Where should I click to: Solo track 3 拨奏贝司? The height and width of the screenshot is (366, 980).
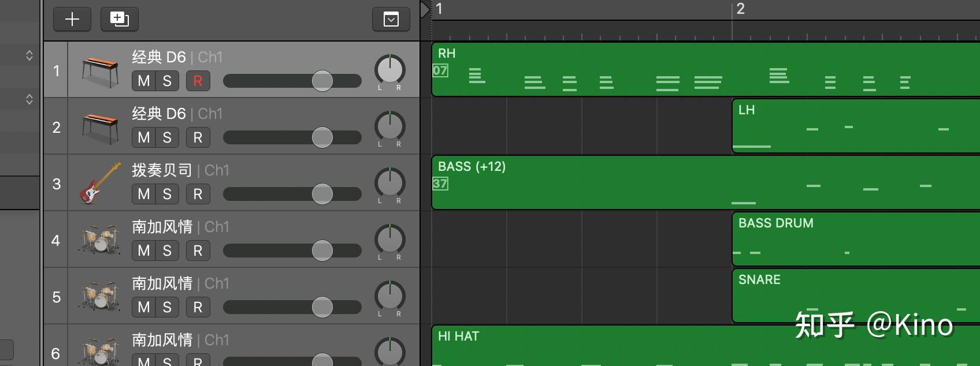click(x=167, y=194)
